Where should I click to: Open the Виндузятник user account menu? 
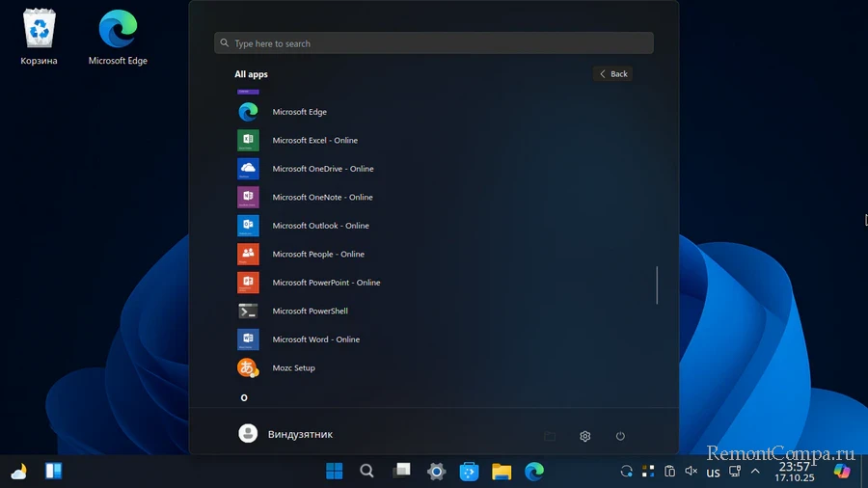(x=285, y=434)
